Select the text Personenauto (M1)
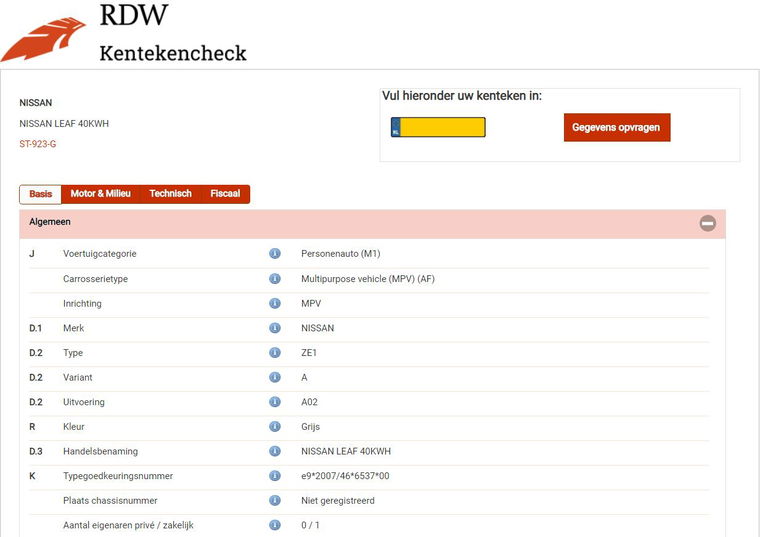This screenshot has height=537, width=760. click(x=341, y=253)
